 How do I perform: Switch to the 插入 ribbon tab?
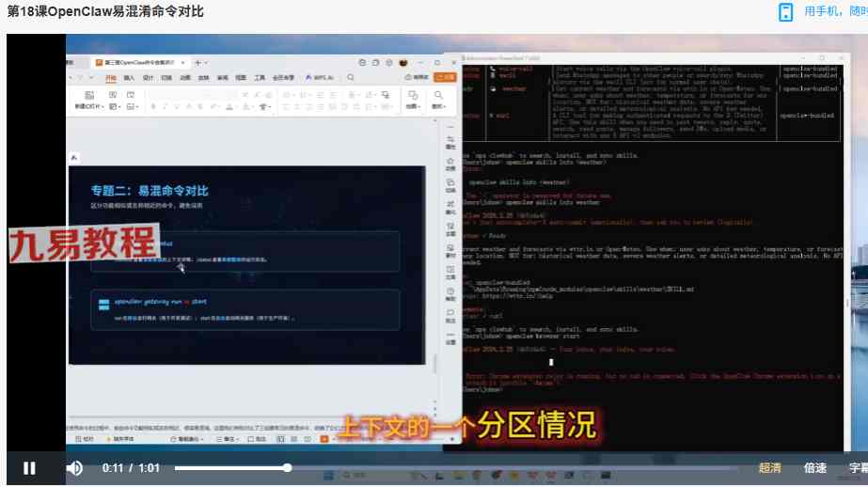coord(129,77)
